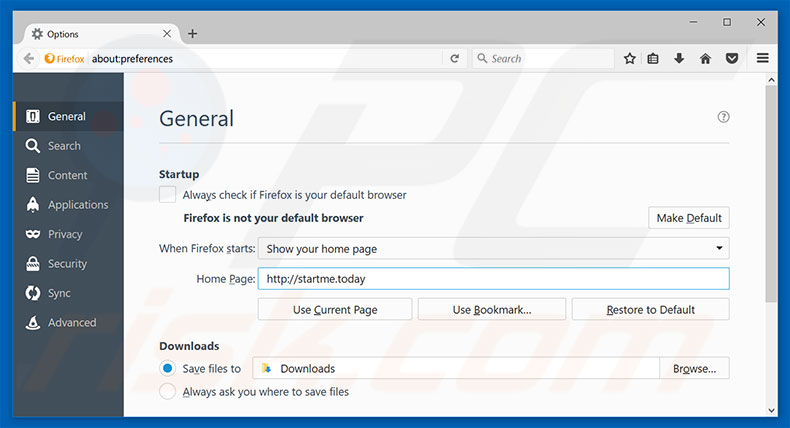Screen dimensions: 790x428
Task: Click the bookmark star icon
Action: (x=629, y=59)
